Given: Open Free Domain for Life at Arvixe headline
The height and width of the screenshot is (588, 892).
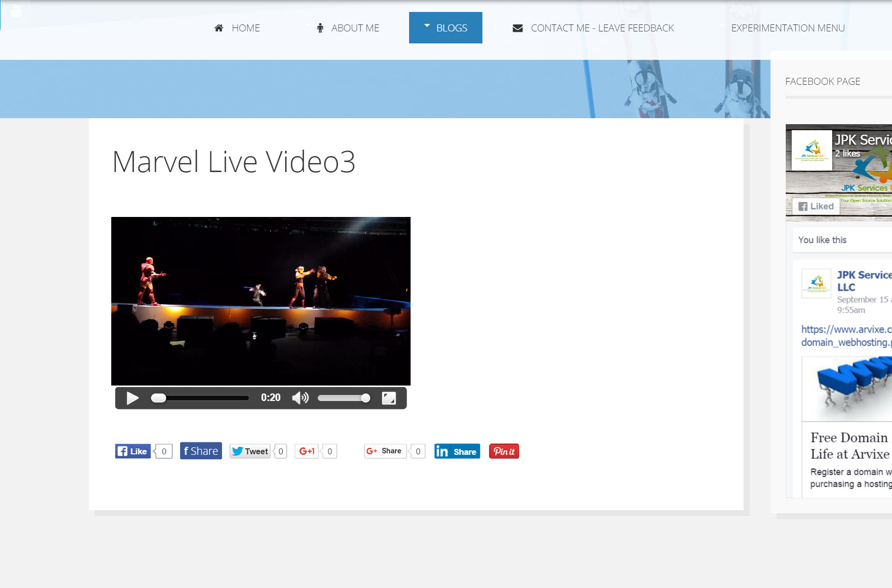Looking at the screenshot, I should (850, 446).
